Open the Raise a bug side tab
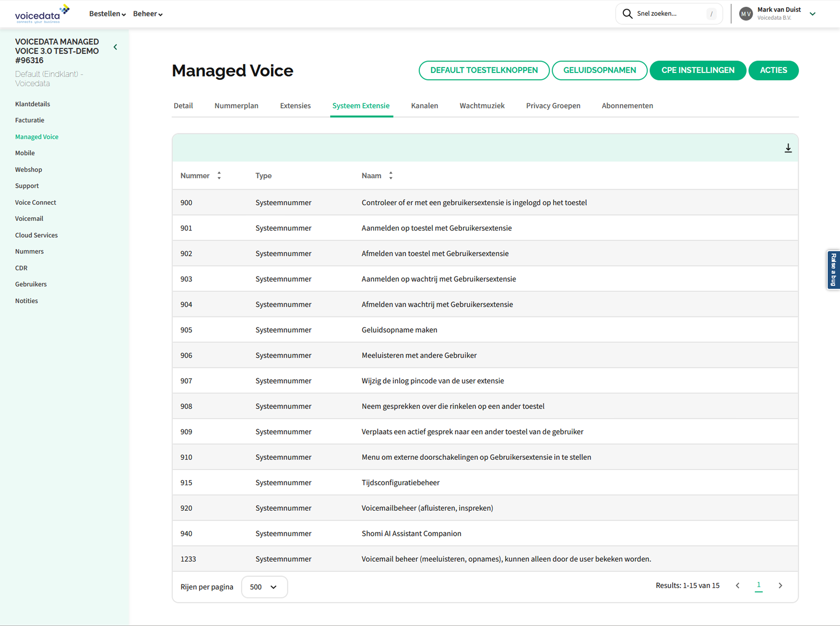 pyautogui.click(x=833, y=270)
